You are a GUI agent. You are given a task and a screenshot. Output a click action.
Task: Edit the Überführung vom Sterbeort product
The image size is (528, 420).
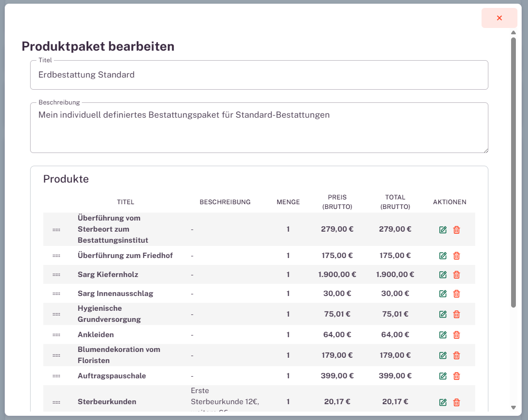(444, 230)
